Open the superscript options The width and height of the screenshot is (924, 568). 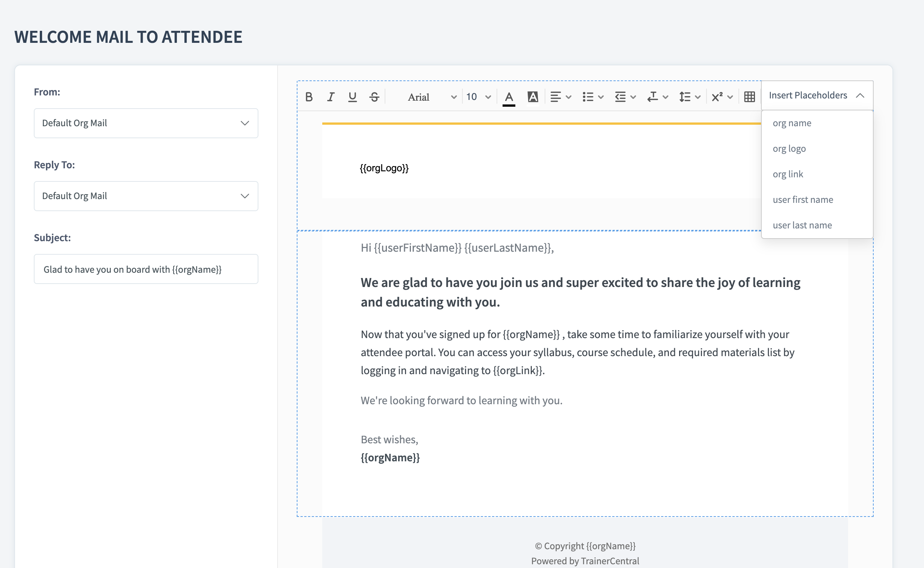pyautogui.click(x=722, y=97)
